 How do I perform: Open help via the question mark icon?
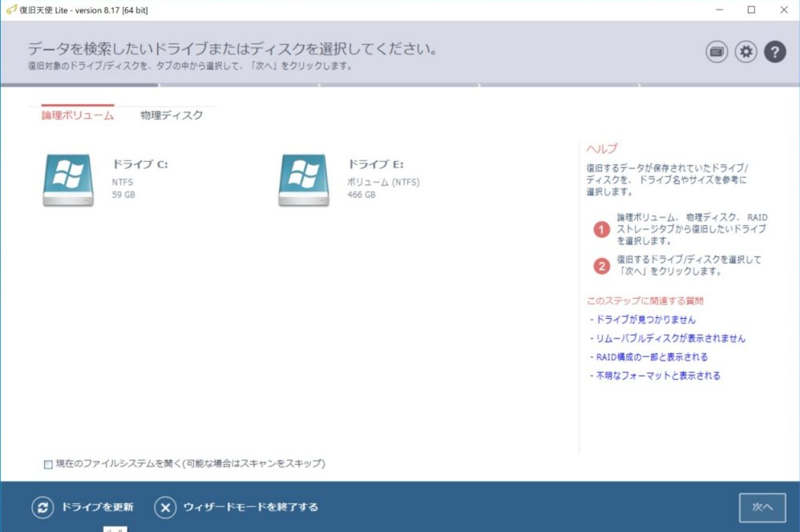(x=774, y=52)
